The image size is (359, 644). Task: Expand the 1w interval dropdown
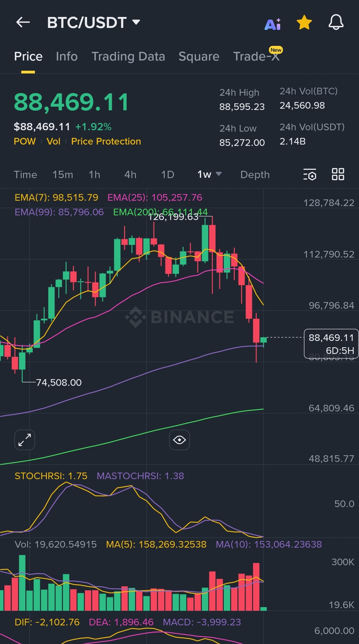[209, 174]
